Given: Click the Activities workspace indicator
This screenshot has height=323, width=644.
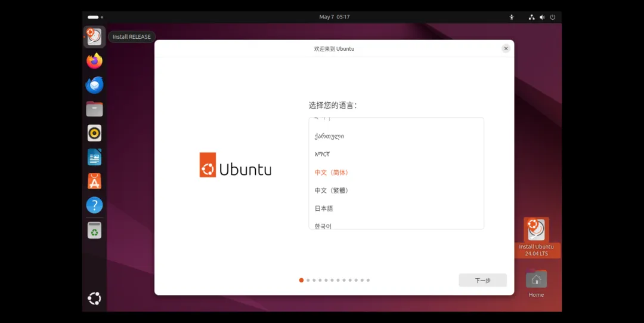Looking at the screenshot, I should pyautogui.click(x=95, y=17).
